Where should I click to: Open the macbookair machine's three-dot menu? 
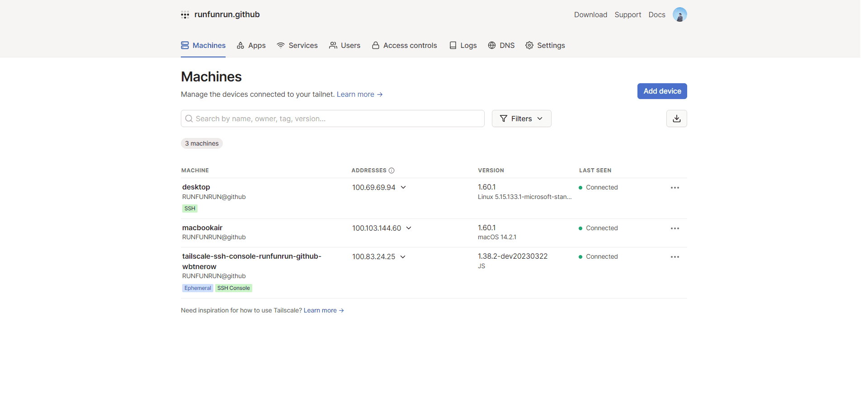(675, 228)
